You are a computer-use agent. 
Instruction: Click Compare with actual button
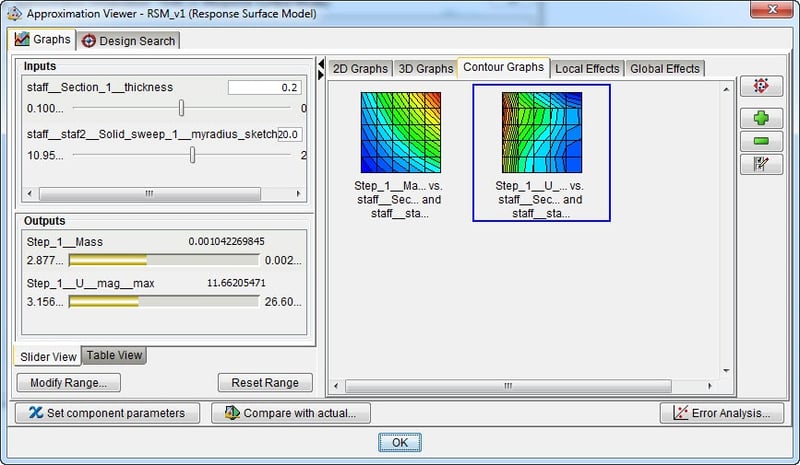pos(291,413)
